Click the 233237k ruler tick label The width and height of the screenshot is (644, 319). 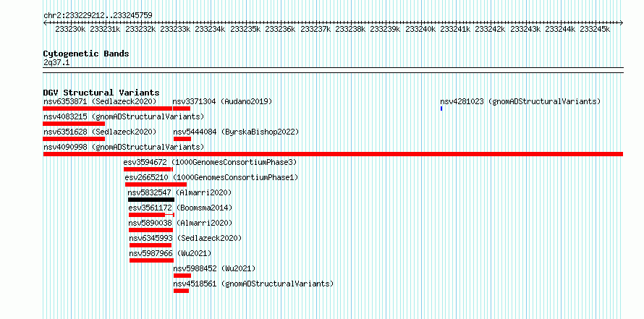[x=315, y=30]
